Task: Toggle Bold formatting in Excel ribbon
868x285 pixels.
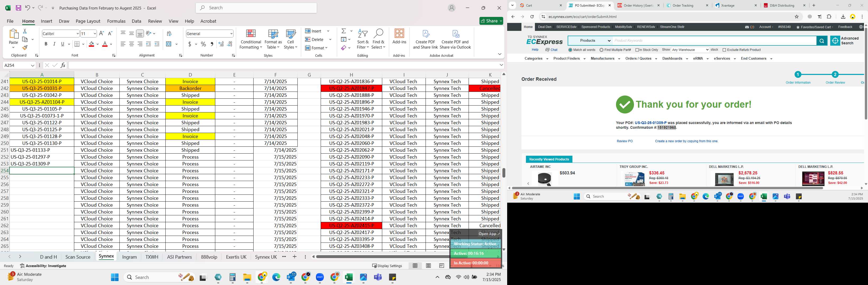Action: pyautogui.click(x=46, y=44)
